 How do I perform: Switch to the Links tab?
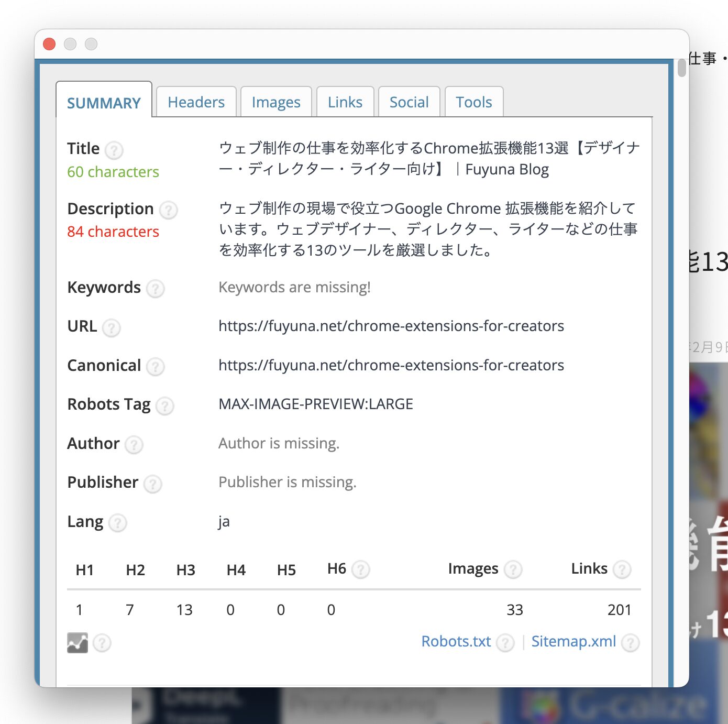[345, 102]
